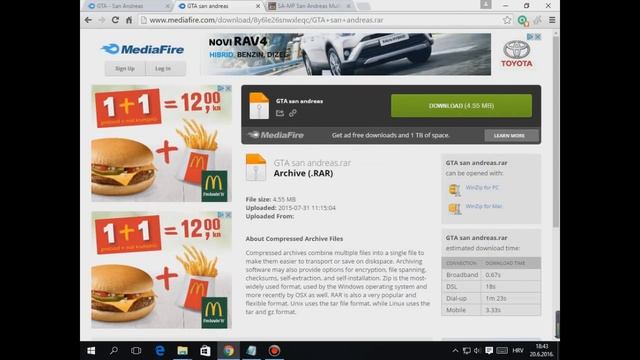
Task: Click the WinZip for Mac icon
Action: coord(455,209)
